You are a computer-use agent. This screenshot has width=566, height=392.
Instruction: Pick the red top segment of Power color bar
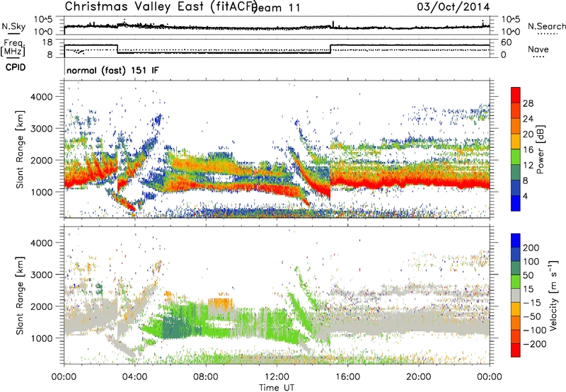click(516, 96)
